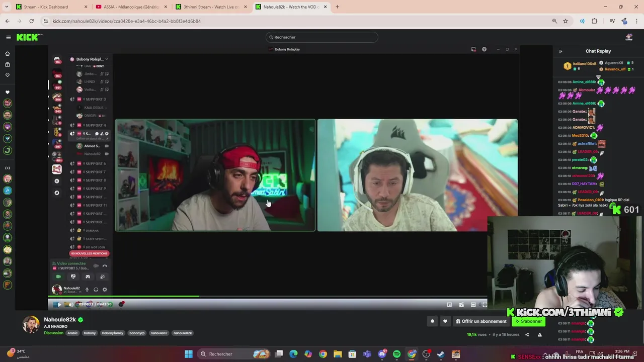Open chat user ADAMOVIC1 profile
The height and width of the screenshot is (362, 644).
[x=583, y=128]
